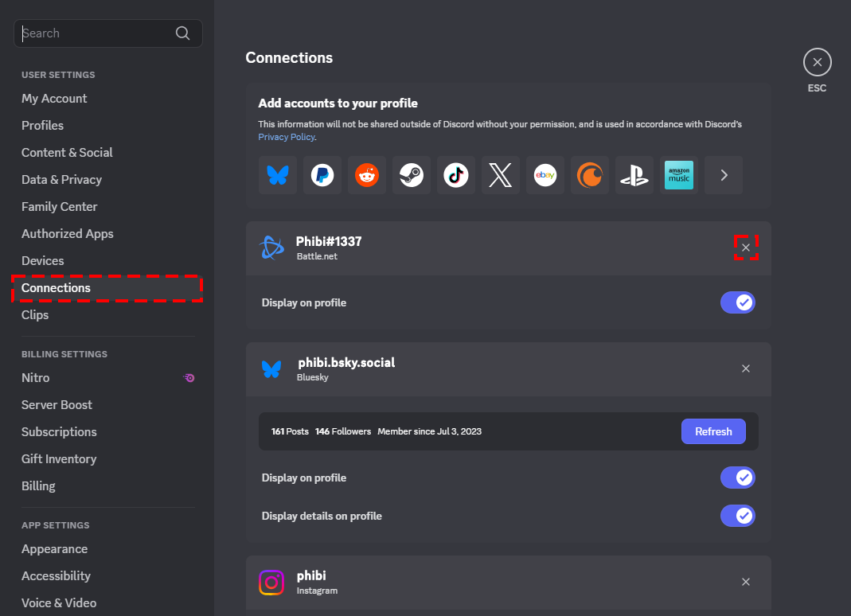Open Discord's Privacy Policy link

[286, 136]
